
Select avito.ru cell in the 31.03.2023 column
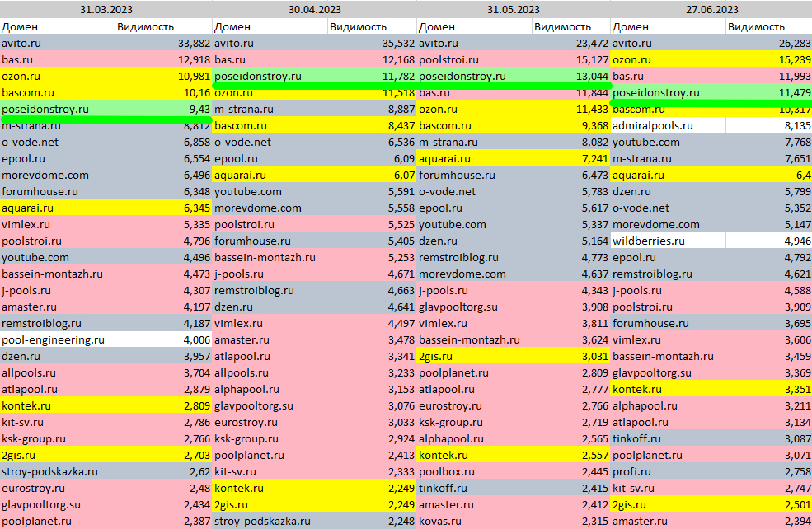tap(58, 43)
